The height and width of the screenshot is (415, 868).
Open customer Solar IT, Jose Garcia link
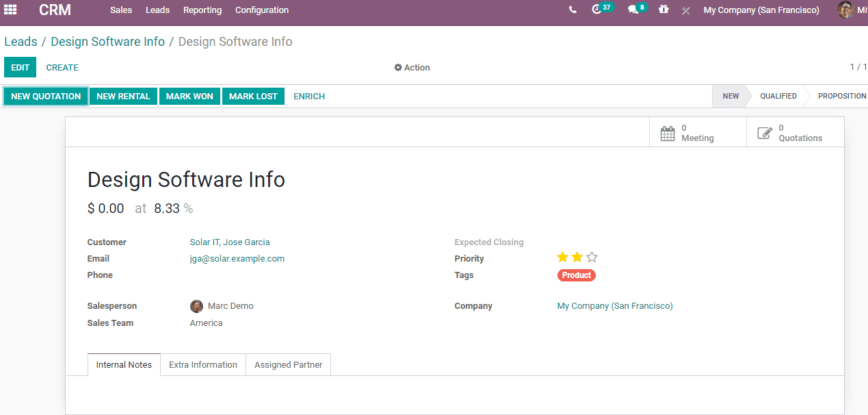click(230, 242)
